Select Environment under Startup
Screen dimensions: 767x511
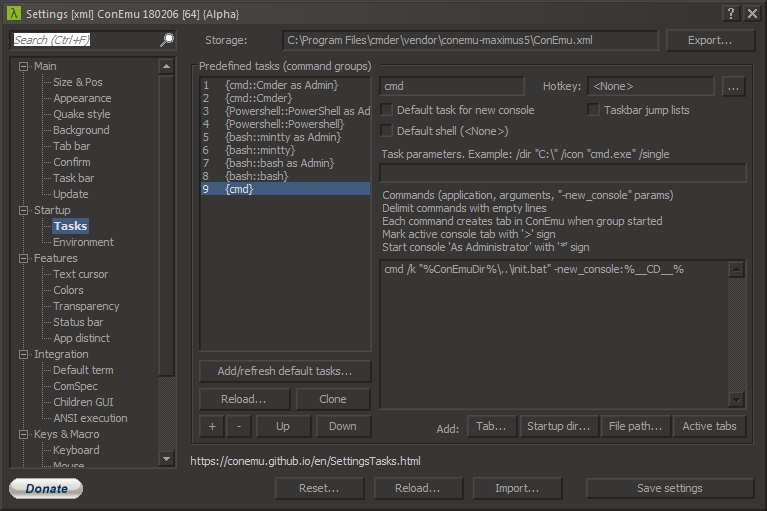coord(83,242)
